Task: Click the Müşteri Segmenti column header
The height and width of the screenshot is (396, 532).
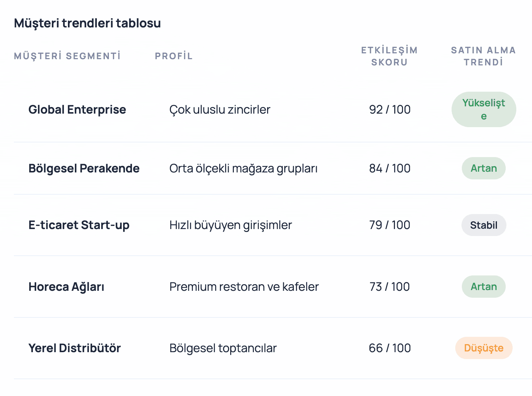Action: click(67, 56)
